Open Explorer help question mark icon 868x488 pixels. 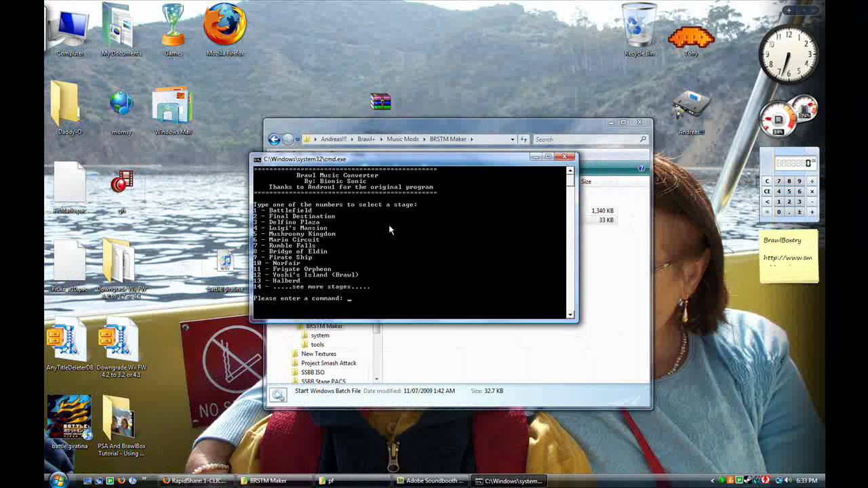tap(641, 168)
